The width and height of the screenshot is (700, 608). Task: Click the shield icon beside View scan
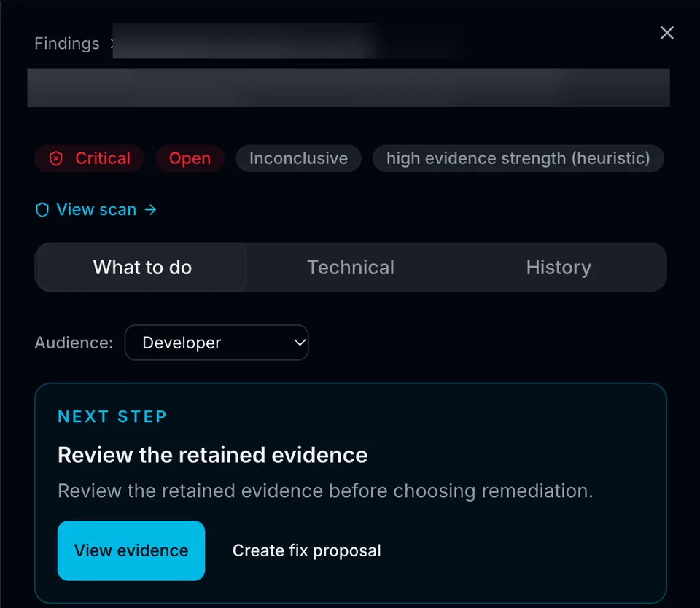pos(42,210)
